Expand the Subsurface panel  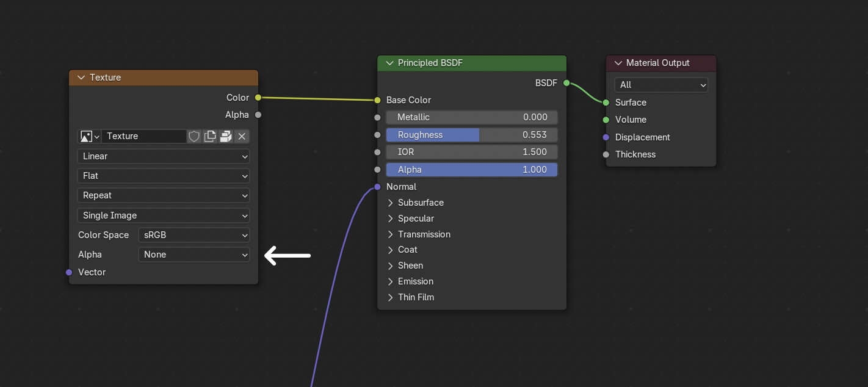coord(391,203)
